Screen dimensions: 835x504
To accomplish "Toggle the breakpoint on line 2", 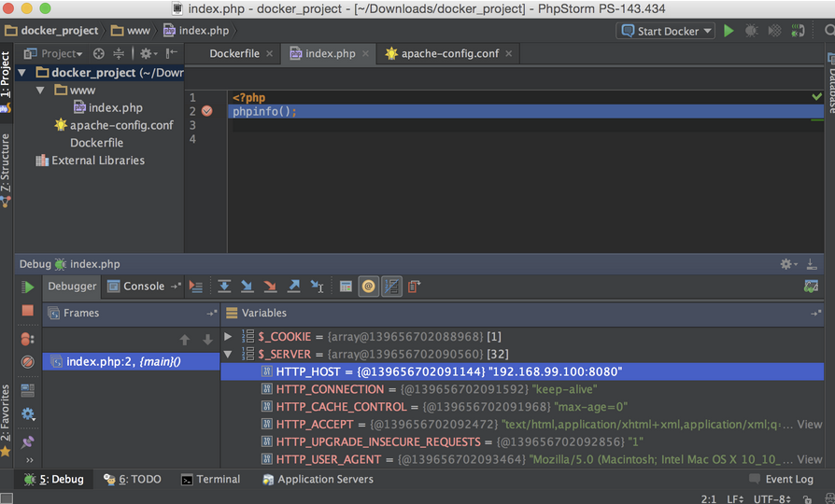I will (x=207, y=111).
